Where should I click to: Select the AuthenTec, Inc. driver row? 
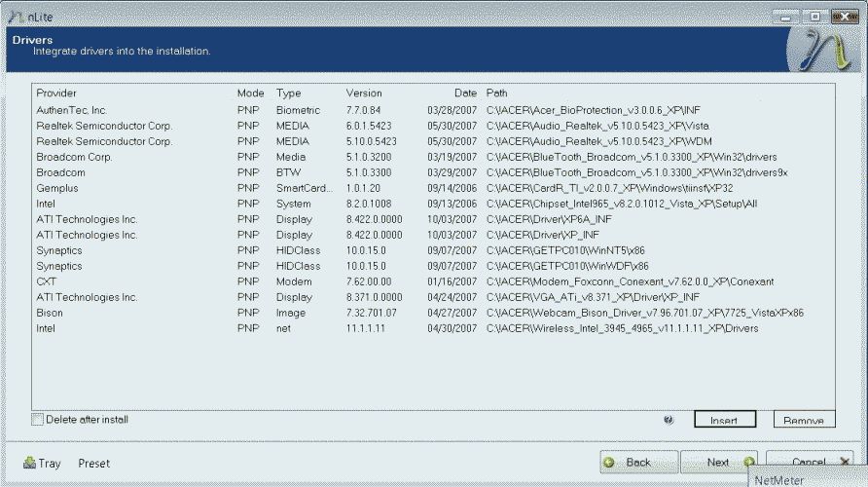click(x=433, y=110)
